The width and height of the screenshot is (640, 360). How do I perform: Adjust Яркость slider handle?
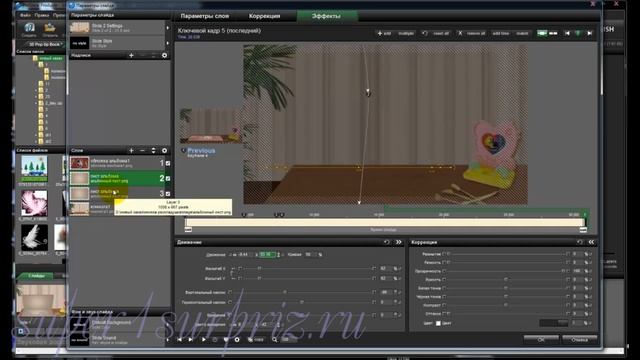point(506,280)
